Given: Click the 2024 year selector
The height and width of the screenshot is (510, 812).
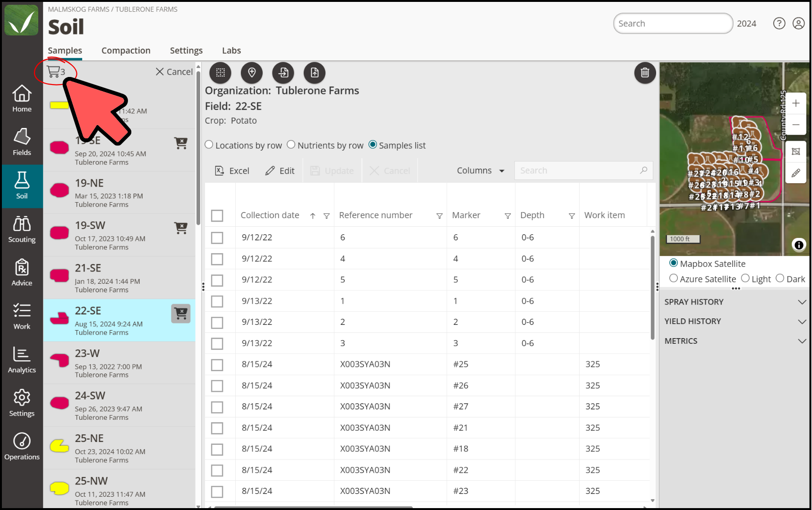Looking at the screenshot, I should click(x=746, y=24).
